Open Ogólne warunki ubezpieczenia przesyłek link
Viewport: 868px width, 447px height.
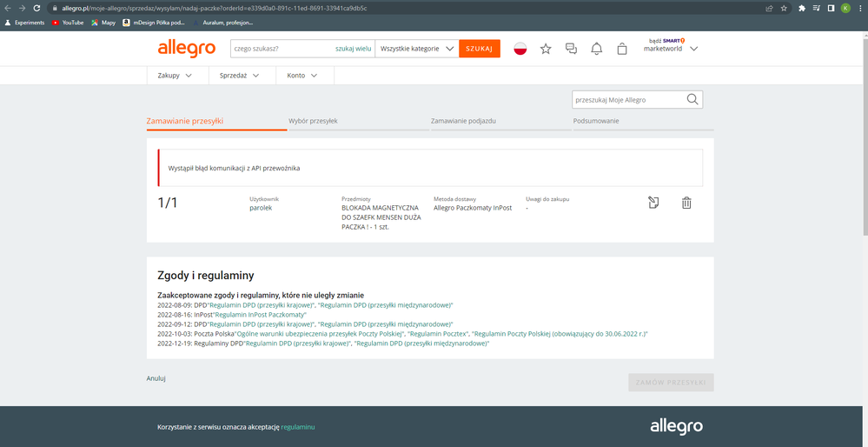(320, 334)
